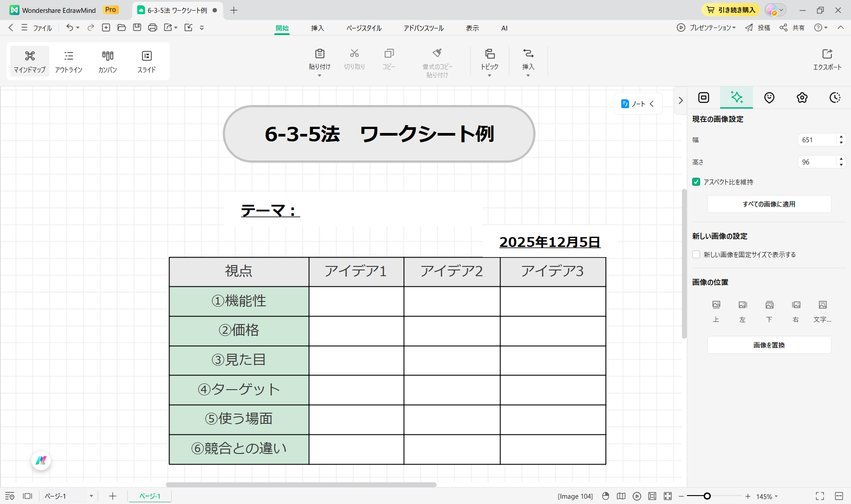Viewport: 851px width, 504px height.
Task: Open the theme settings flower icon
Action: point(802,98)
